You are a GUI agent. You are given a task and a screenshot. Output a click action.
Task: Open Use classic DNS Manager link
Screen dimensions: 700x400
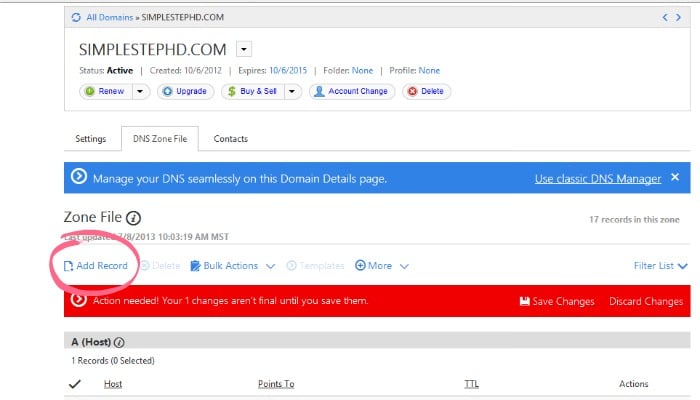coord(598,179)
